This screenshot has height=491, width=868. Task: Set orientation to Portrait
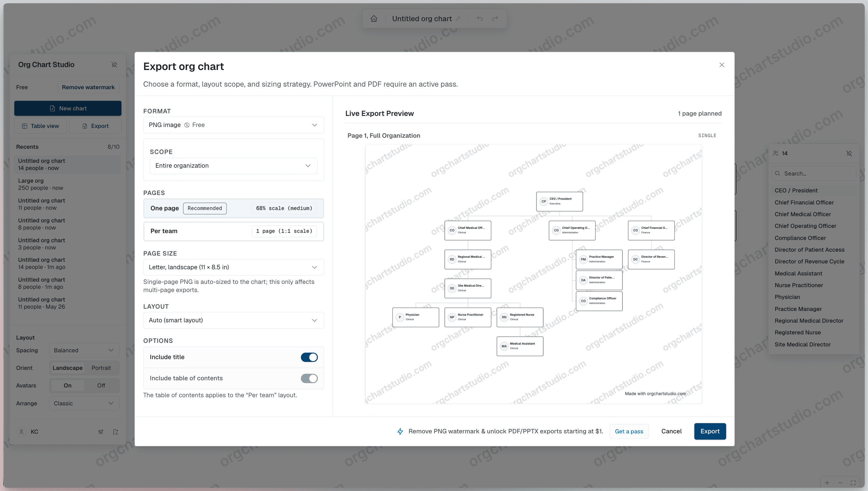pyautogui.click(x=101, y=368)
